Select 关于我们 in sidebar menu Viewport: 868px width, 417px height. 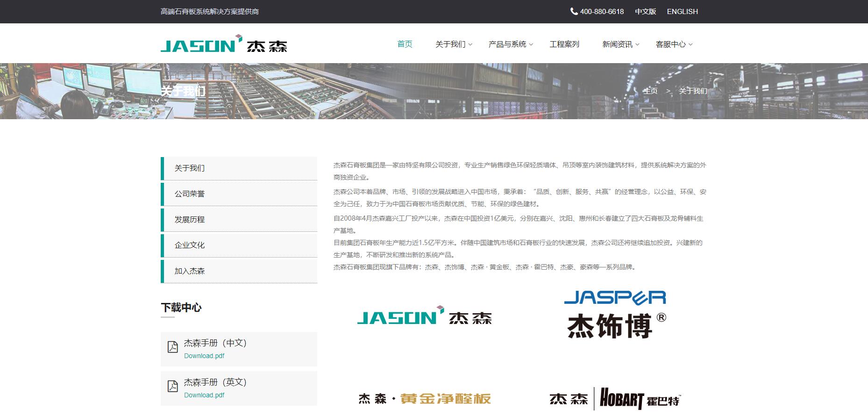pyautogui.click(x=239, y=168)
